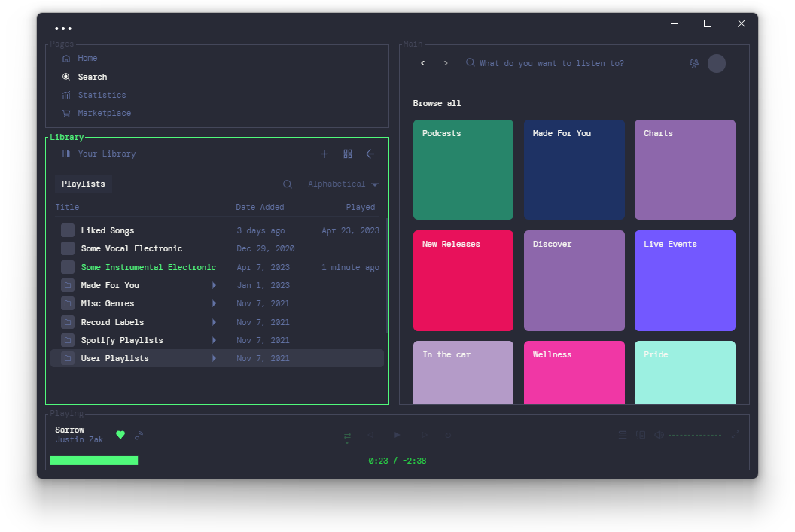Click the Misc Genres folder icon

click(x=68, y=303)
